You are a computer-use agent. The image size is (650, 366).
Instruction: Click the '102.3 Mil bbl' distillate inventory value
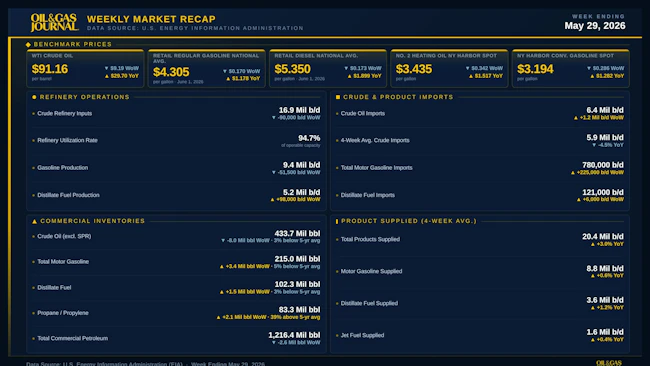coord(297,284)
